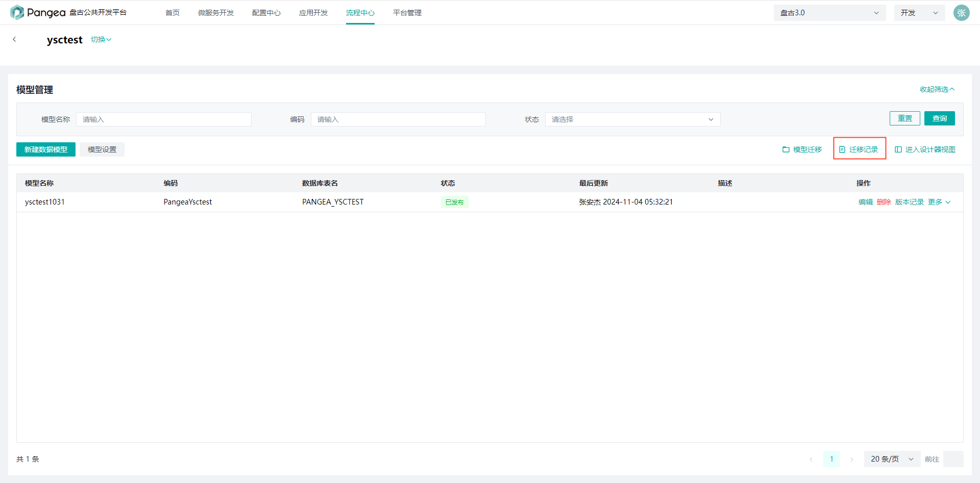This screenshot has width=980, height=483.
Task: Open 迁移记录 migration records
Action: (859, 149)
